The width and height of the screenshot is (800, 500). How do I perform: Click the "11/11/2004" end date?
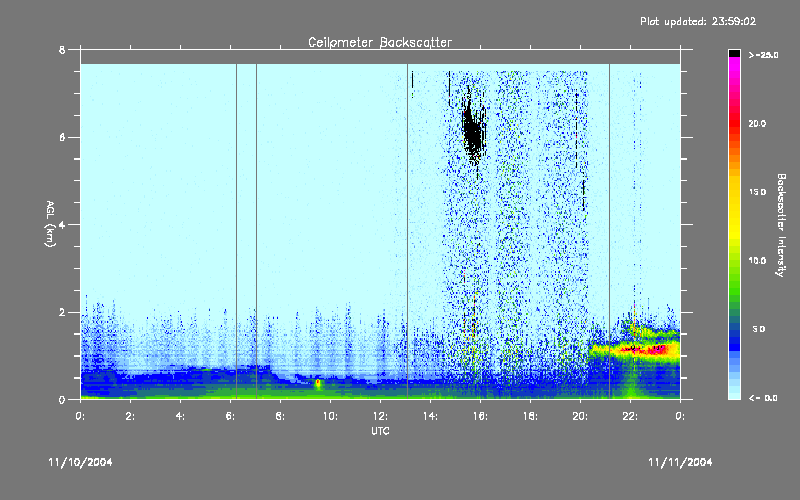point(680,462)
